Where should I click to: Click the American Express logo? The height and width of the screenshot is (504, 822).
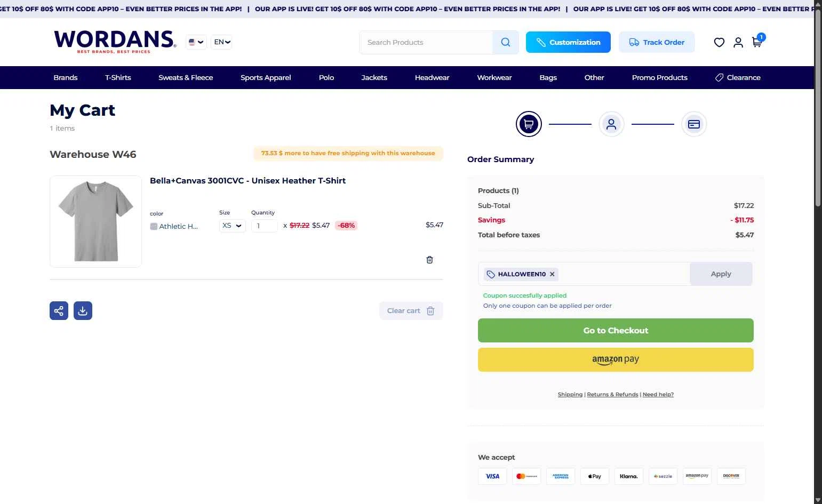561,476
